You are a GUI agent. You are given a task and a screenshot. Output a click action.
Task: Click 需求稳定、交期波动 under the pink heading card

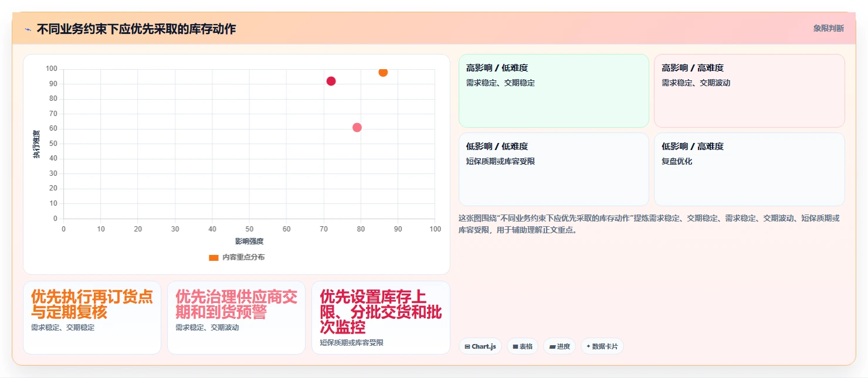pos(207,328)
